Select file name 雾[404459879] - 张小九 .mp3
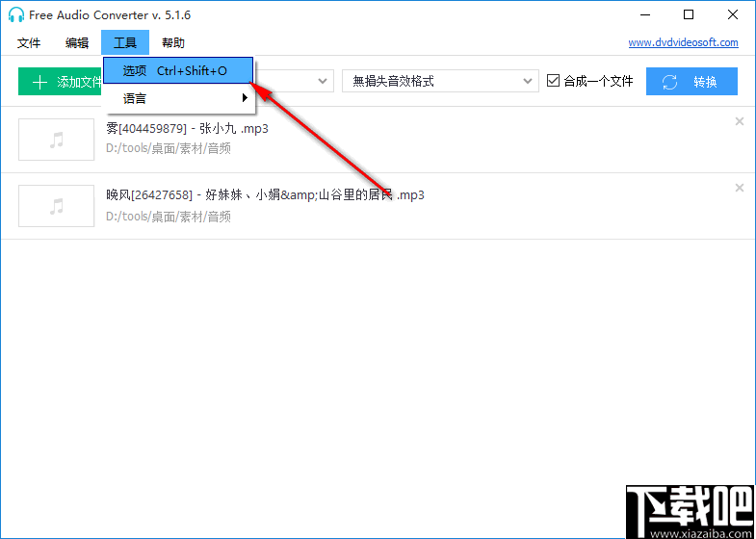 pyautogui.click(x=187, y=129)
